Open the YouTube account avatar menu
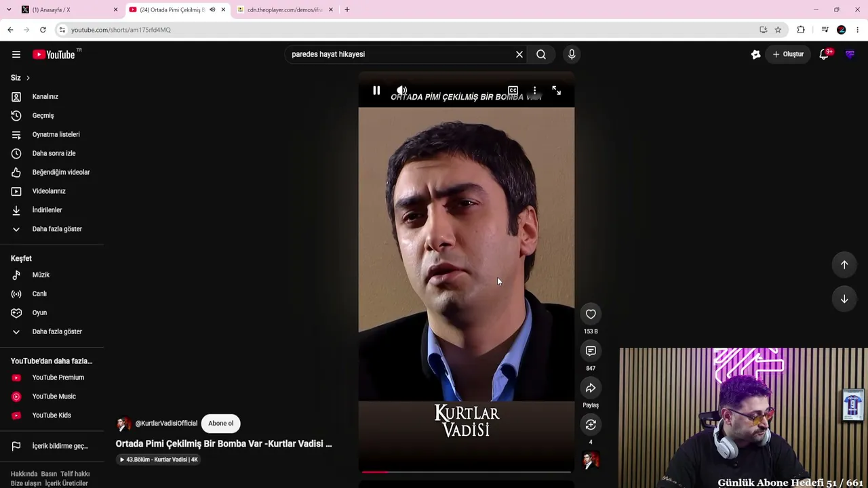The image size is (868, 488). click(x=850, y=54)
